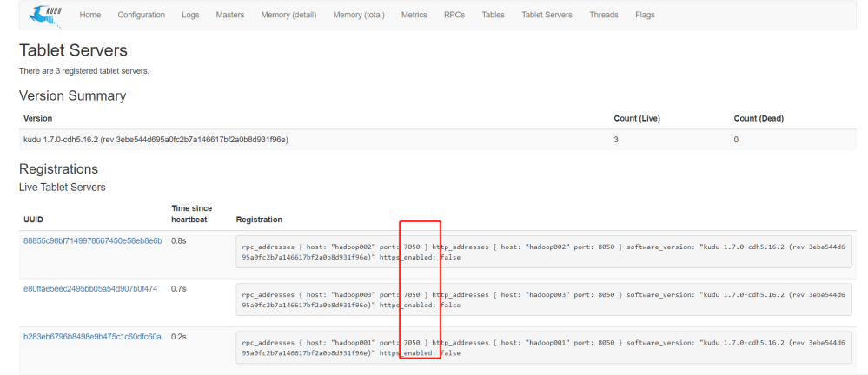
Task: Click the live count value 3
Action: (616, 140)
